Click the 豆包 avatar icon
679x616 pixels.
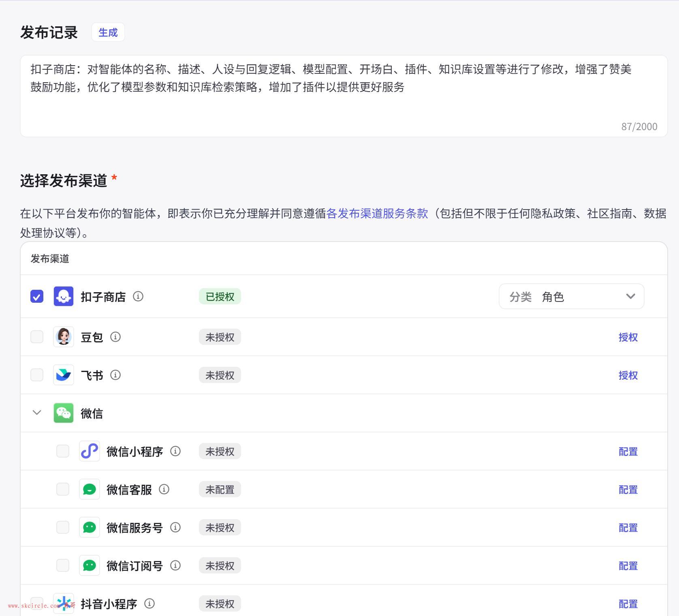(64, 337)
